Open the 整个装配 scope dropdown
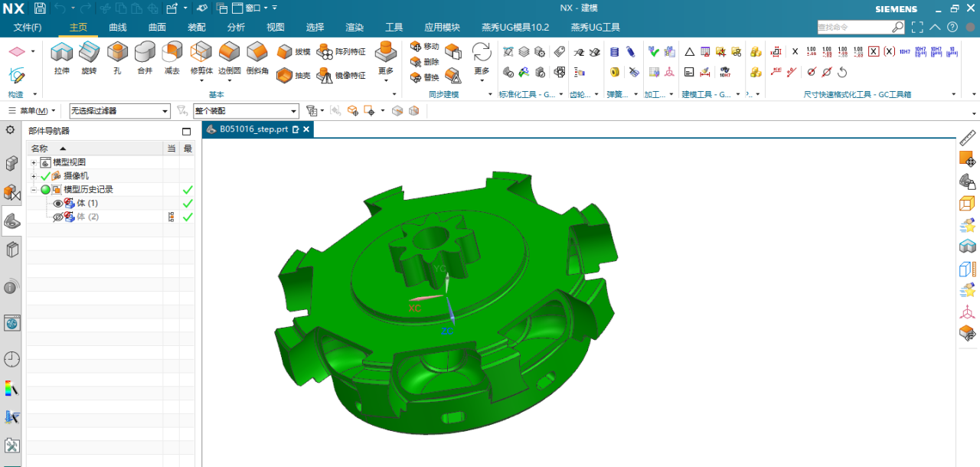 (x=245, y=111)
